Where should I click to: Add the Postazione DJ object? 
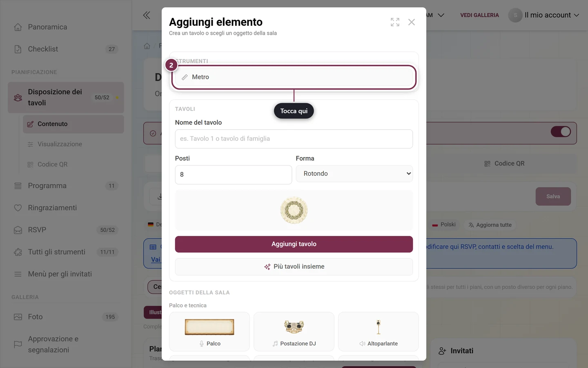[x=294, y=332]
